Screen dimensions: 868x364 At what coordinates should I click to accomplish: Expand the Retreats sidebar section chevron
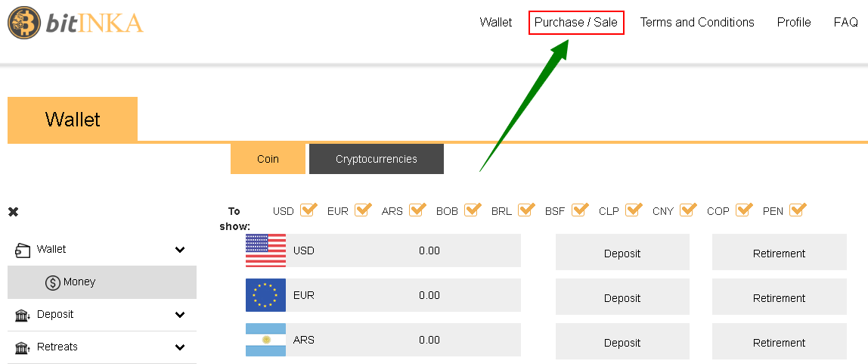click(x=180, y=348)
